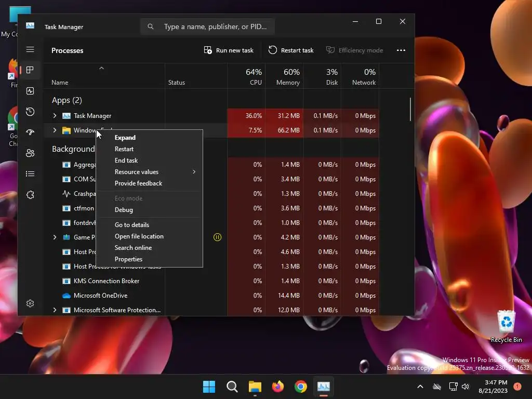Click the Apps (2) group header
This screenshot has width=532, height=399.
pos(67,100)
